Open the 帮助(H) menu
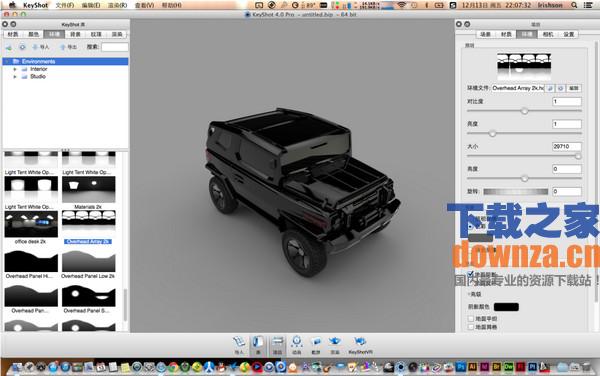600x376 pixels. click(171, 5)
